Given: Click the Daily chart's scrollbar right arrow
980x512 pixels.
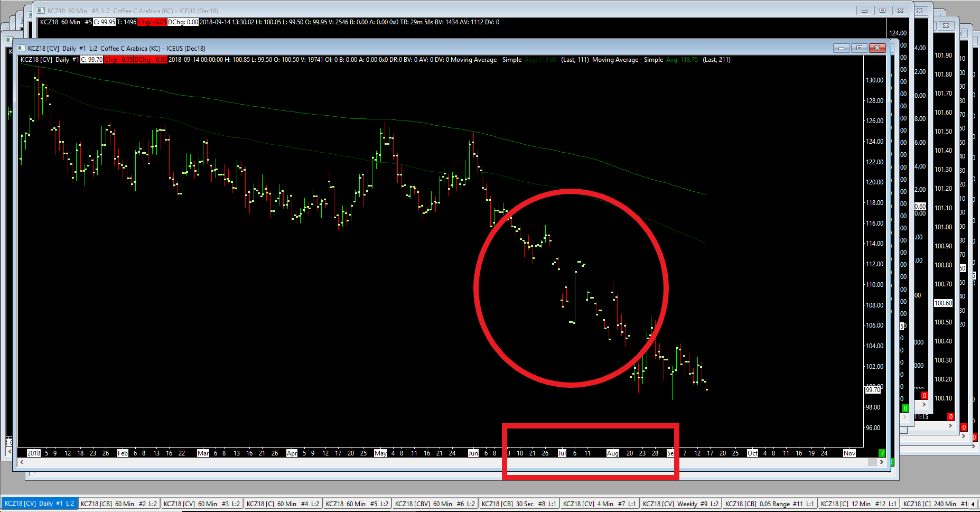Looking at the screenshot, I should point(881,462).
